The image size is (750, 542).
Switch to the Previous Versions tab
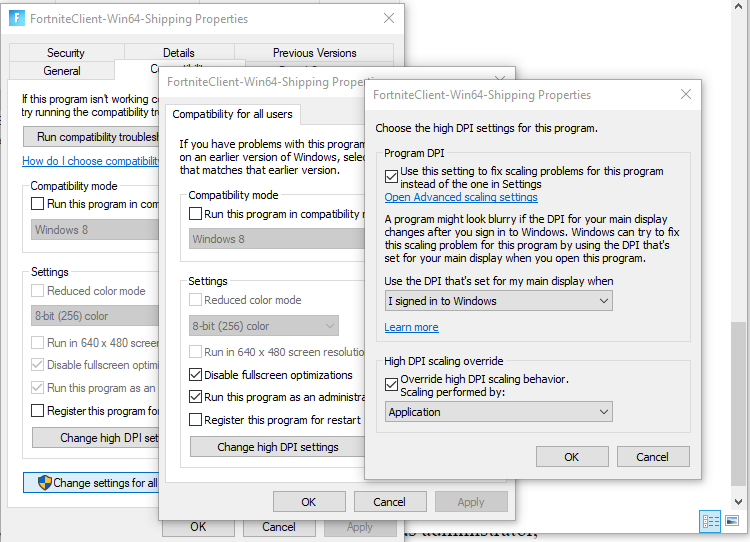pos(314,53)
